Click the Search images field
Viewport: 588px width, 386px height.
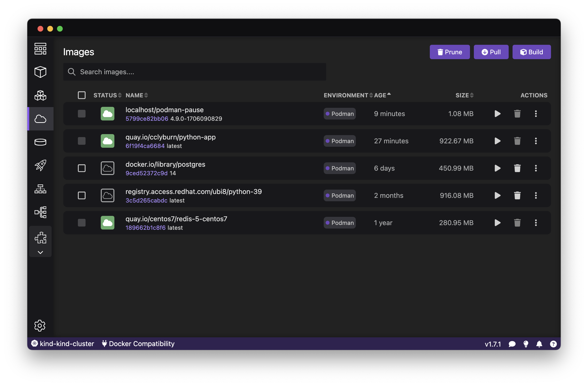[x=194, y=72]
